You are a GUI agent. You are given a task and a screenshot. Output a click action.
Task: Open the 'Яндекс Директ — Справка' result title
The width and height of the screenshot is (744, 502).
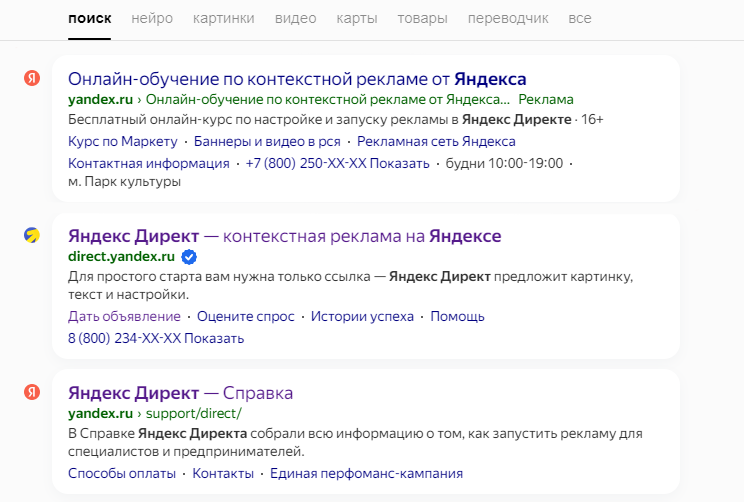pyautogui.click(x=180, y=393)
